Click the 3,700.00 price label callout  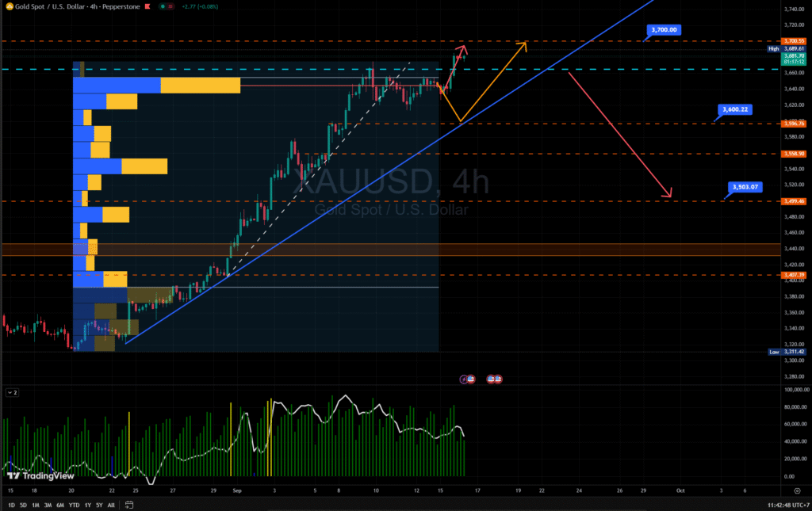pyautogui.click(x=664, y=30)
